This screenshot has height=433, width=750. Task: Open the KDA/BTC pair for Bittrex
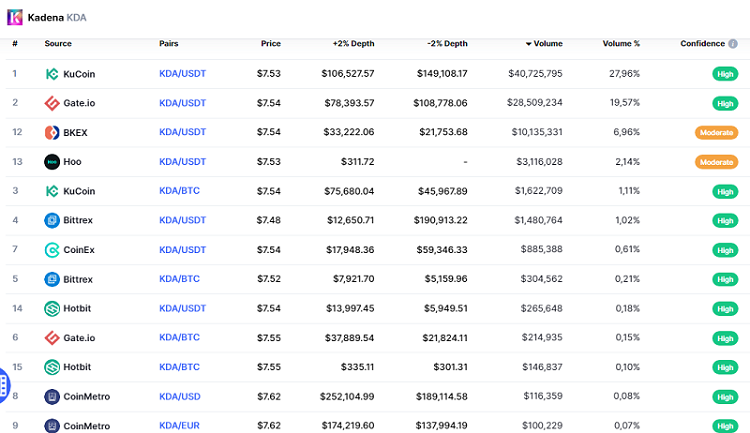coord(180,279)
